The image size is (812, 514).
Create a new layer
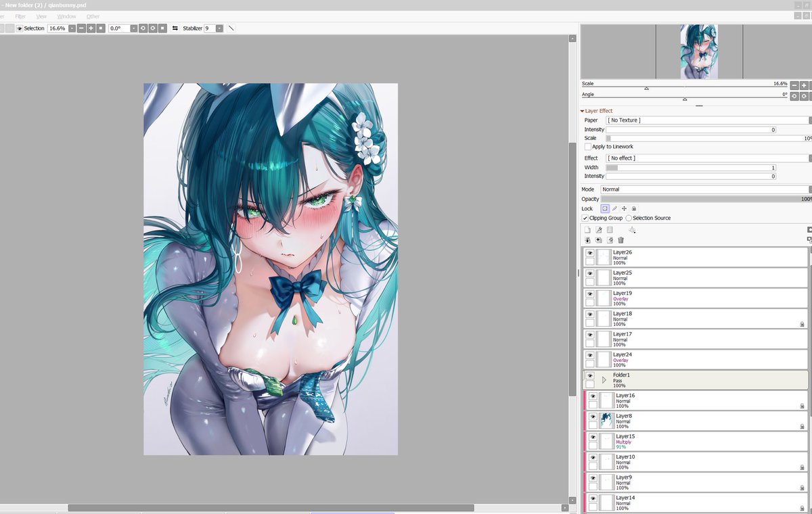pyautogui.click(x=587, y=229)
